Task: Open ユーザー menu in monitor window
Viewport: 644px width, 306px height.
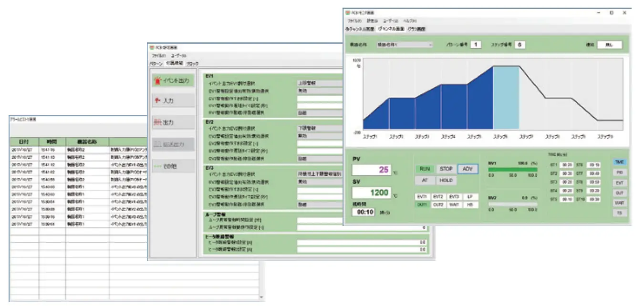Action: [x=390, y=21]
